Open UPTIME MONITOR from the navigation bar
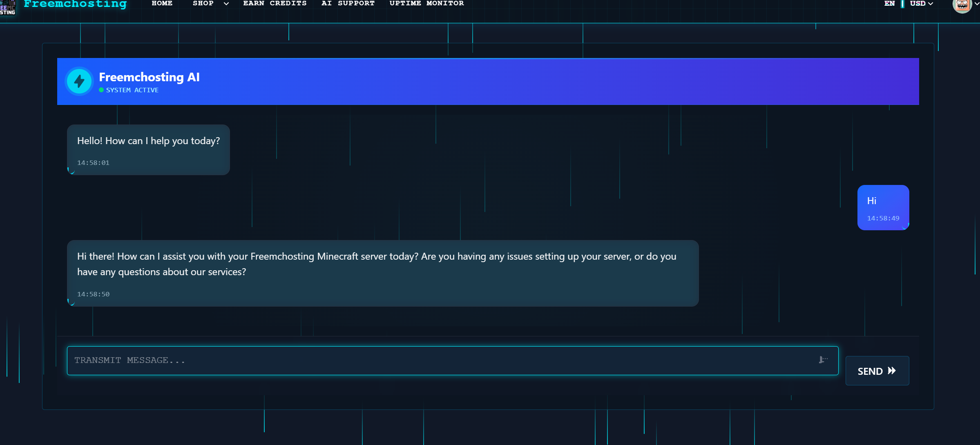The width and height of the screenshot is (980, 445). (x=426, y=3)
